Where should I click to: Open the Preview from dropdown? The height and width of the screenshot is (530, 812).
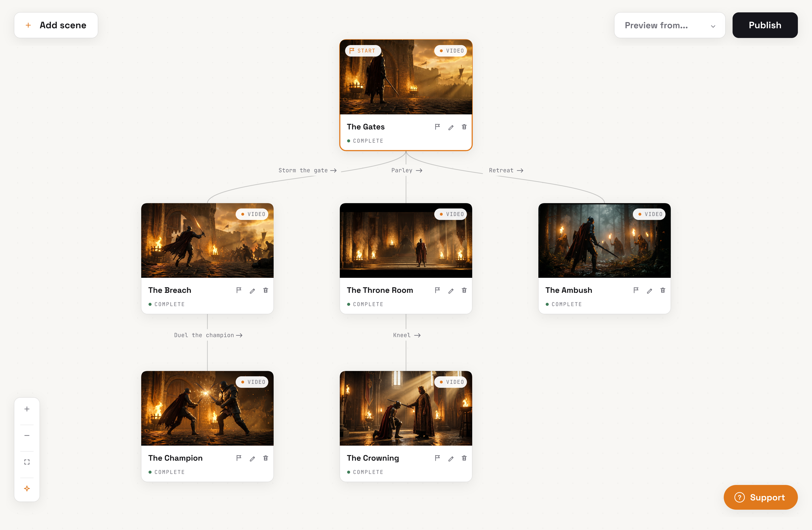tap(670, 25)
